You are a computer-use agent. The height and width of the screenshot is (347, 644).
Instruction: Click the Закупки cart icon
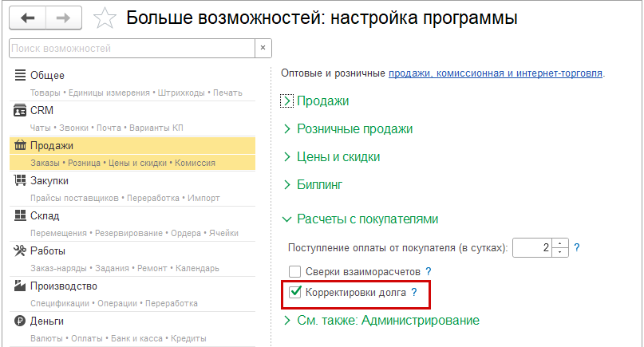[20, 180]
